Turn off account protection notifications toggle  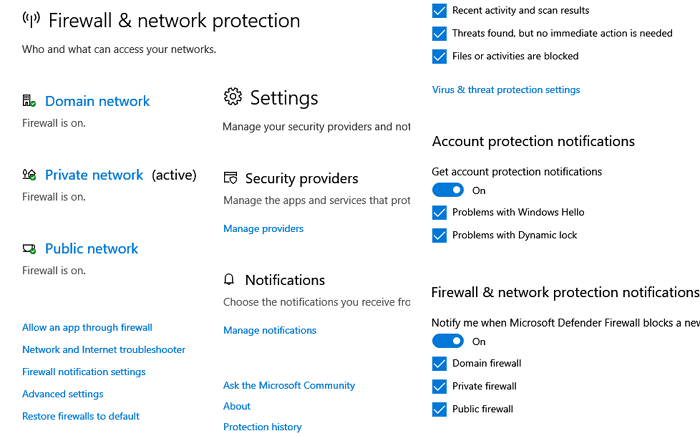tap(448, 190)
